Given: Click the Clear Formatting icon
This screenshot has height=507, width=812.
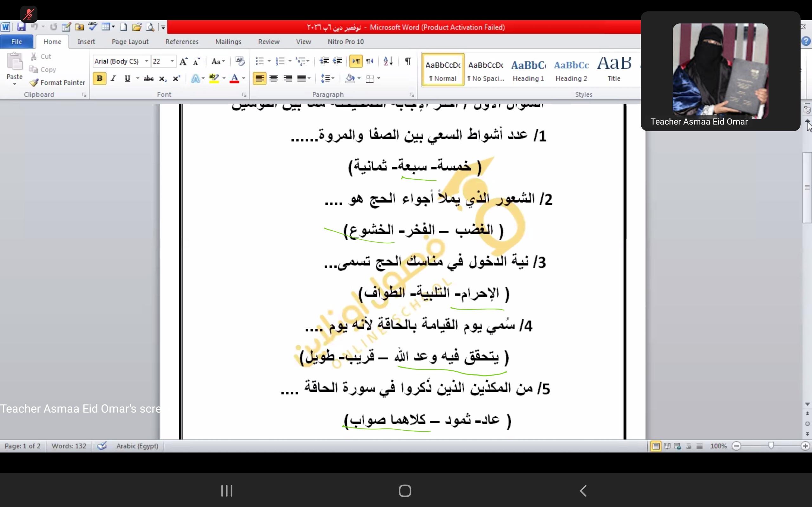Looking at the screenshot, I should coord(240,61).
